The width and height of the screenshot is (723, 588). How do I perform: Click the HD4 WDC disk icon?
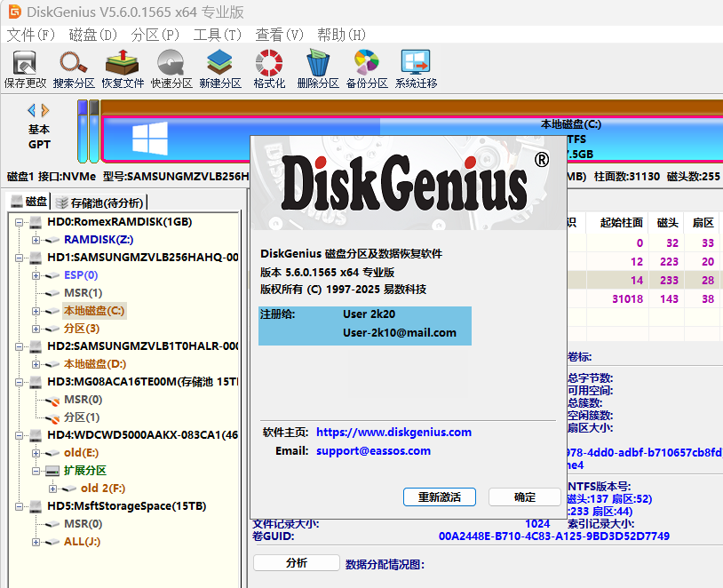(36, 435)
